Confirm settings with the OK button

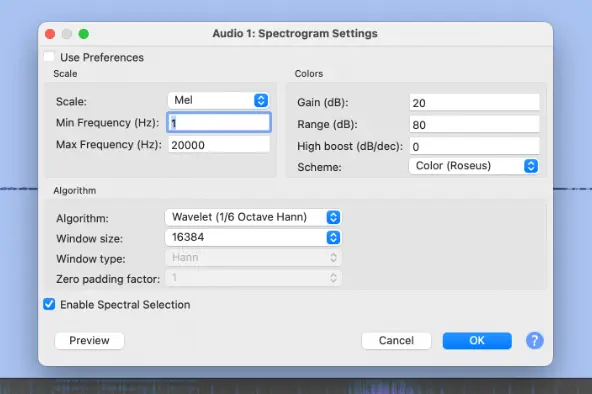tap(477, 340)
